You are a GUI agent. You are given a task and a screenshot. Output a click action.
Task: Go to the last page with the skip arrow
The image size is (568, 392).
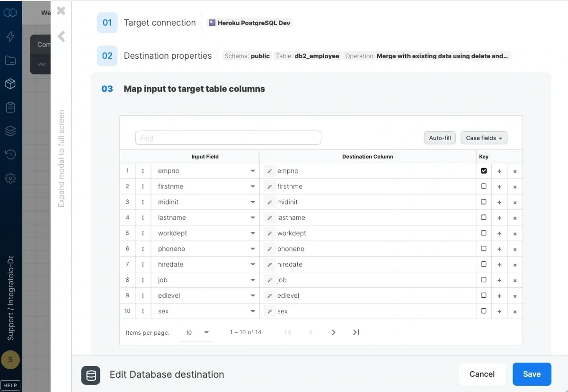point(356,332)
